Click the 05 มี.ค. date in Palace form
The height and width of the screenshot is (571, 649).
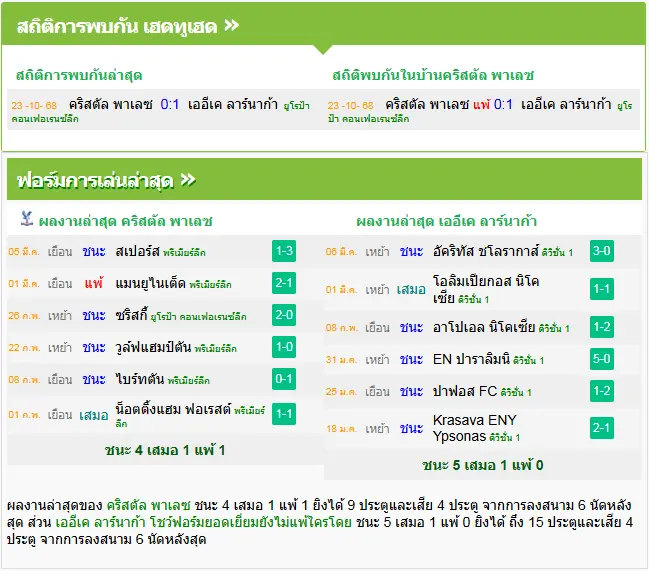click(x=24, y=252)
